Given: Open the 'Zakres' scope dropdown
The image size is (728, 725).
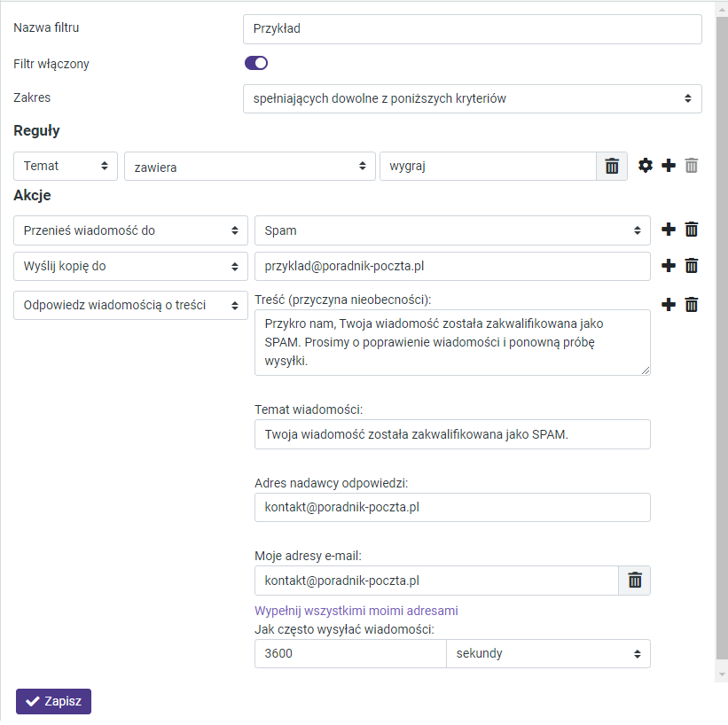Looking at the screenshot, I should (x=472, y=99).
